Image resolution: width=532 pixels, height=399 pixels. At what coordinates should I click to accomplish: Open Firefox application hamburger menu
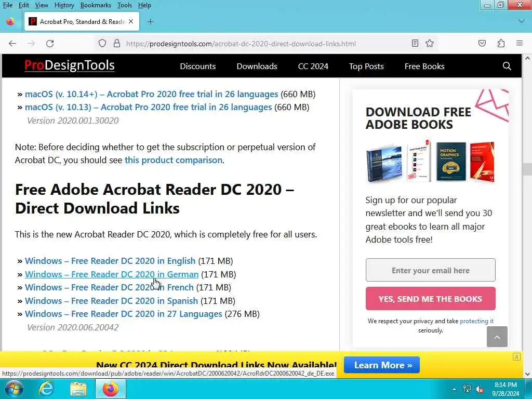520,43
